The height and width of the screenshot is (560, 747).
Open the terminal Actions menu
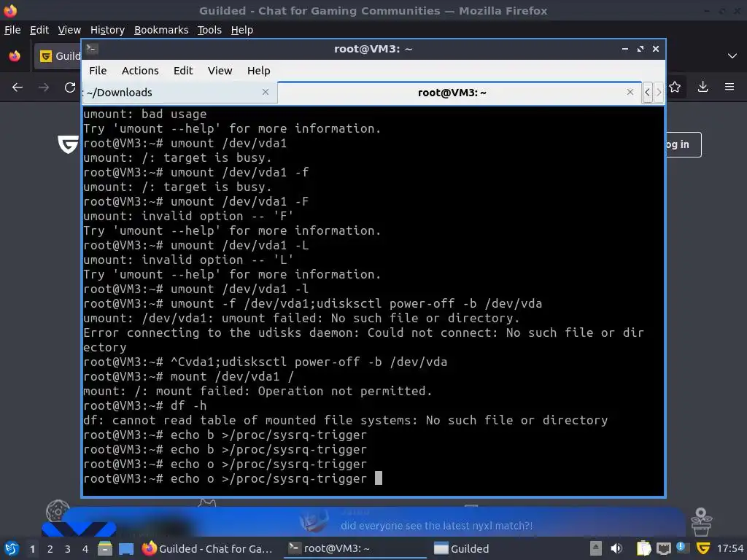tap(140, 71)
